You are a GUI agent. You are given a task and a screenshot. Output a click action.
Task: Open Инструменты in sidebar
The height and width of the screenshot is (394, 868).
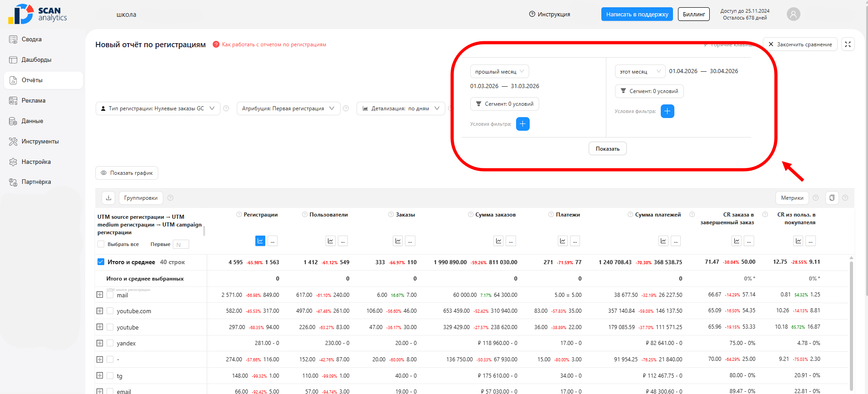tap(43, 142)
